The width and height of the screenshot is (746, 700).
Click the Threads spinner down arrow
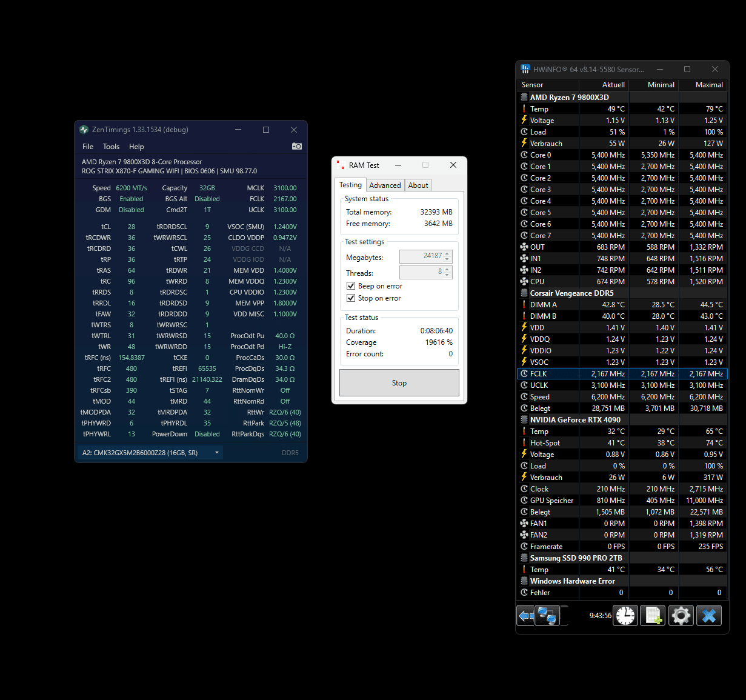(x=448, y=275)
